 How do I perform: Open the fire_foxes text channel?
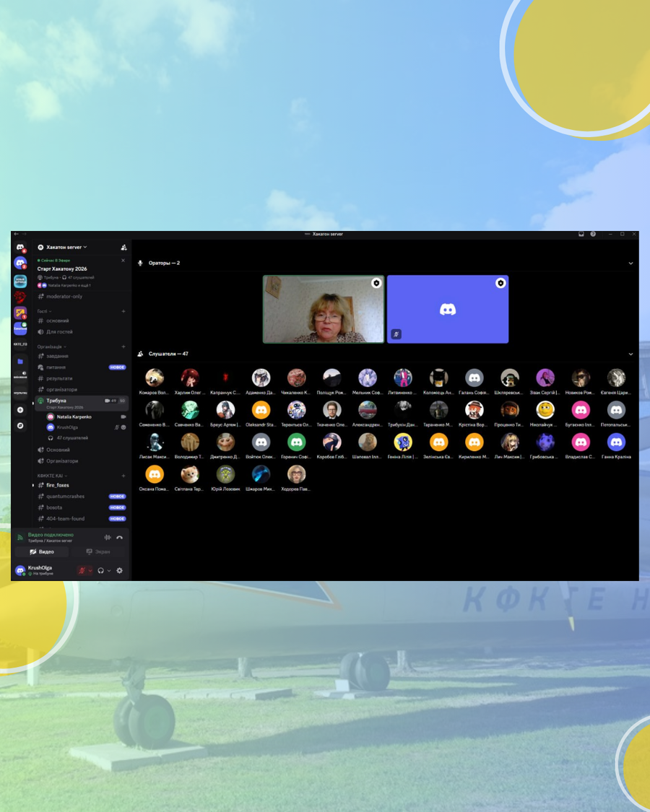click(58, 485)
